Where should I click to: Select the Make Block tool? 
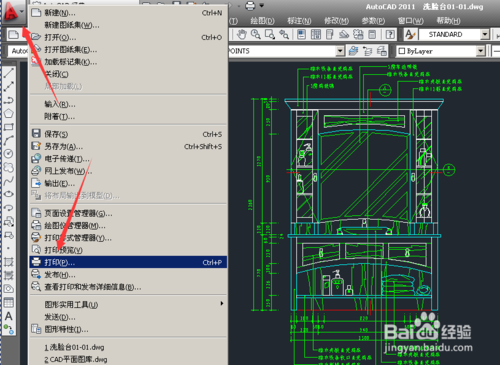point(9,235)
